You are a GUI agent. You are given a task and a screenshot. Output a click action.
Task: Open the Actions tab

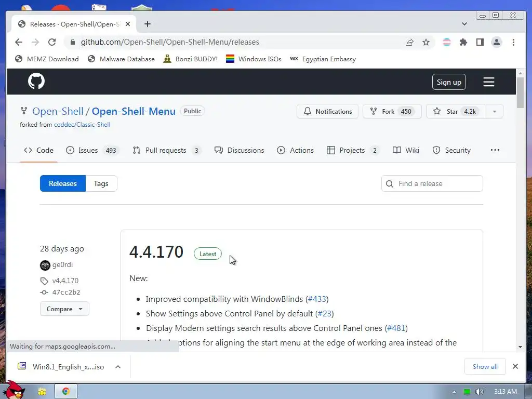tap(295, 150)
